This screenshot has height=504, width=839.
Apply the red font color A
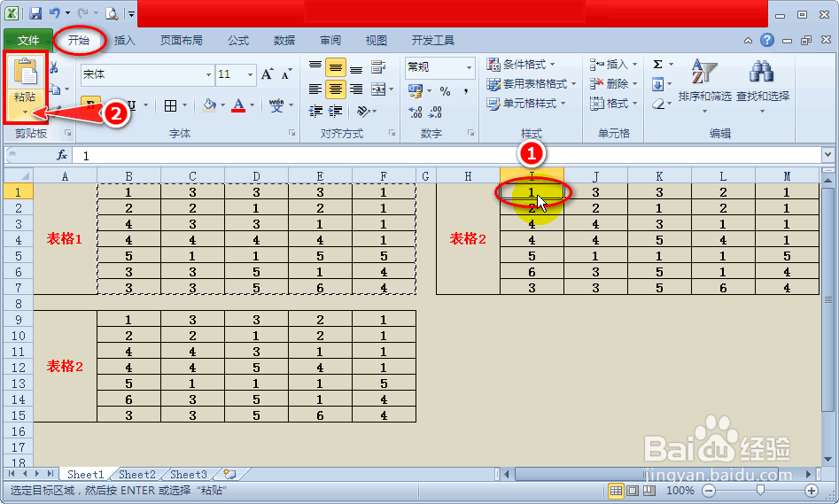tap(238, 105)
